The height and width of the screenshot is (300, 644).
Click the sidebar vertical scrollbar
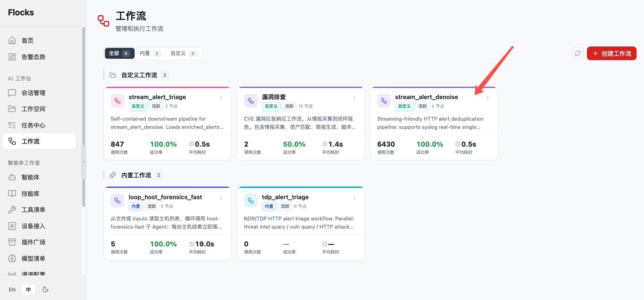point(84,117)
